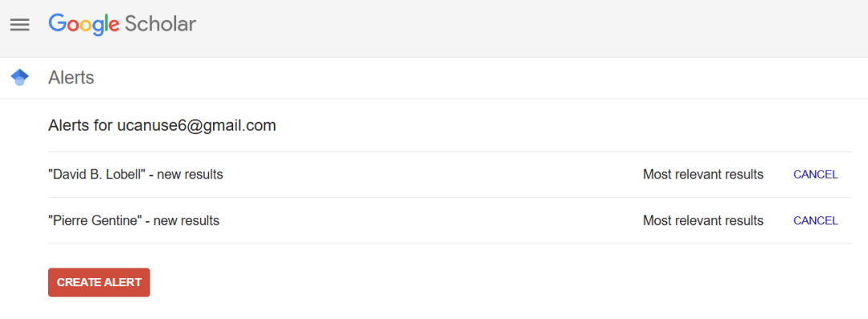Click "new results" in the Lobell row
This screenshot has width=868, height=319.
coord(190,174)
